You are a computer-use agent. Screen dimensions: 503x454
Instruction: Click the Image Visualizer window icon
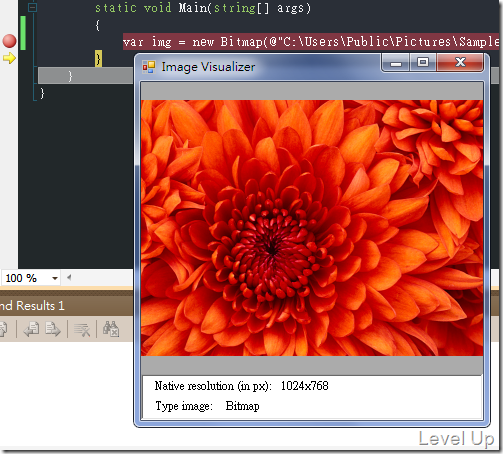(149, 67)
